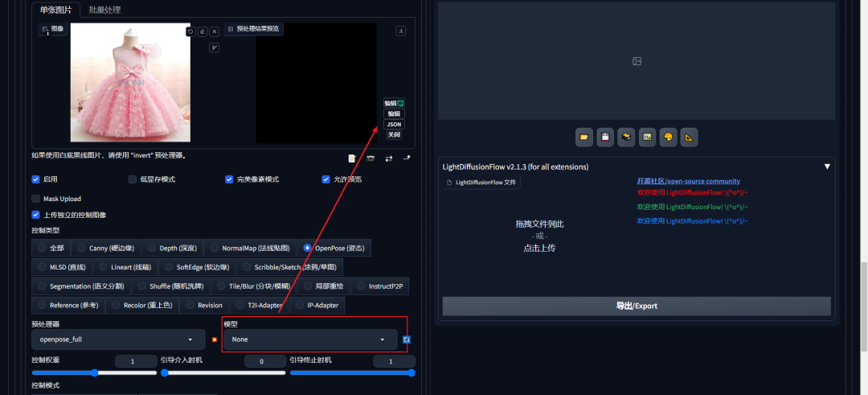The width and height of the screenshot is (868, 395).
Task: Erase strokes on the uploaded dress image
Action: pyautogui.click(x=203, y=31)
